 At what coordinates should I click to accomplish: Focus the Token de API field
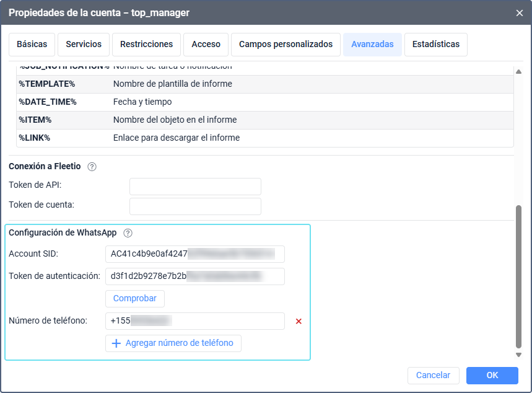(x=195, y=187)
